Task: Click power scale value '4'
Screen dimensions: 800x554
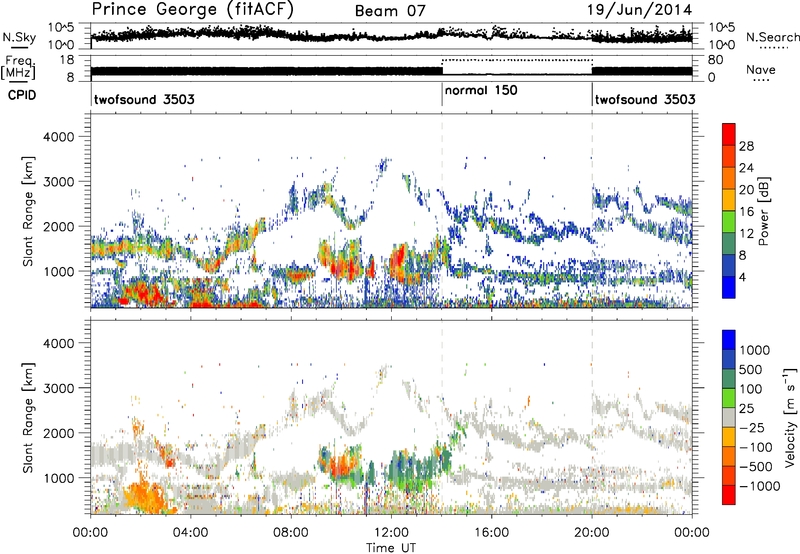Action: click(x=742, y=277)
